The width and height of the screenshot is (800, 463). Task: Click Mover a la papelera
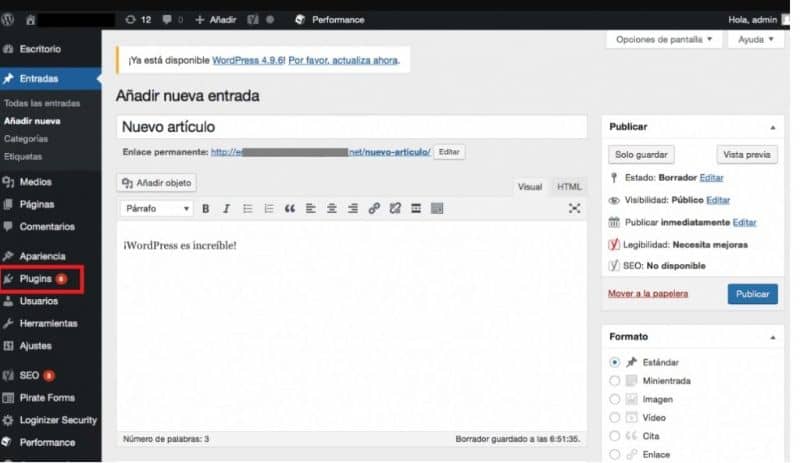click(648, 294)
